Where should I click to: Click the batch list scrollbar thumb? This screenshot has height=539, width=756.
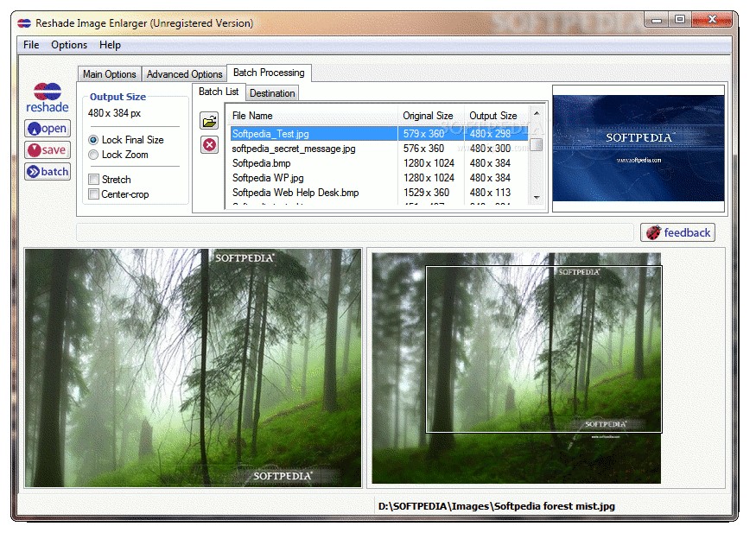(537, 144)
